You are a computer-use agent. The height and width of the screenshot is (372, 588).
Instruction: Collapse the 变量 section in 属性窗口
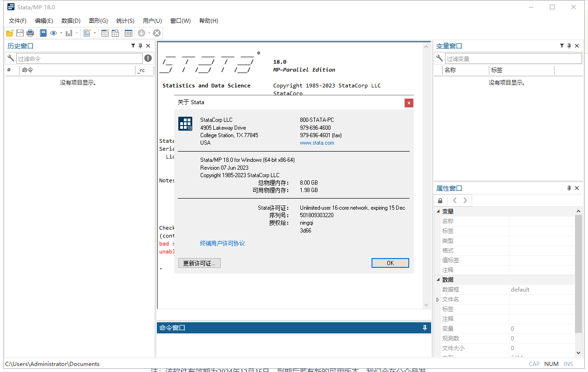[x=438, y=211]
